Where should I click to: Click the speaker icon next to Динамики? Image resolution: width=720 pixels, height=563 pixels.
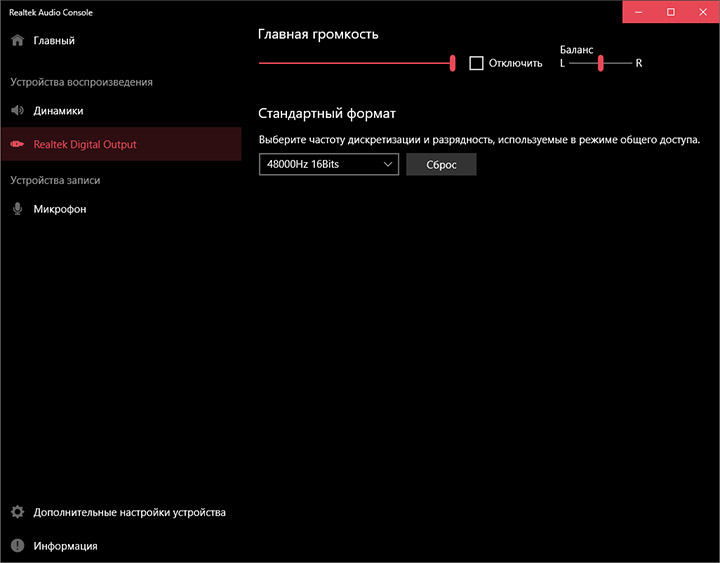pyautogui.click(x=17, y=111)
